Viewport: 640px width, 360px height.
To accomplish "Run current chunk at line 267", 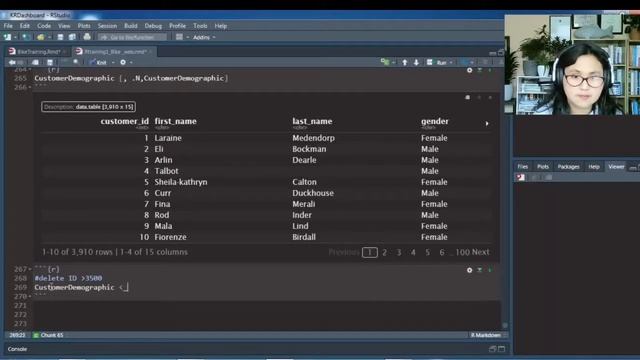I will coord(490,270).
